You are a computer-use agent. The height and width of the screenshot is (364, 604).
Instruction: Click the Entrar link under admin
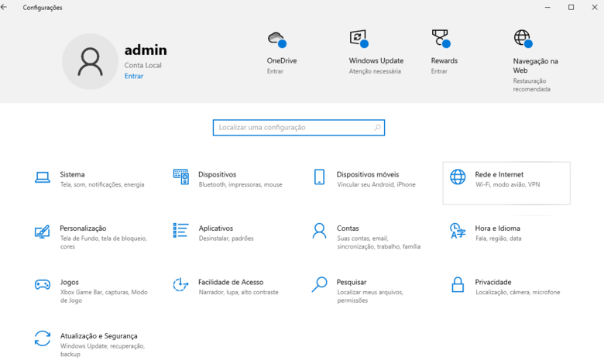[133, 76]
